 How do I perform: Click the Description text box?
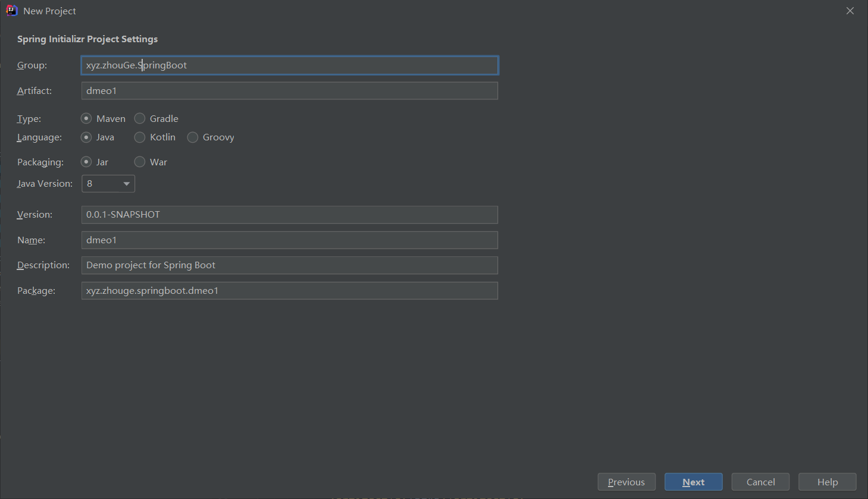pos(290,265)
